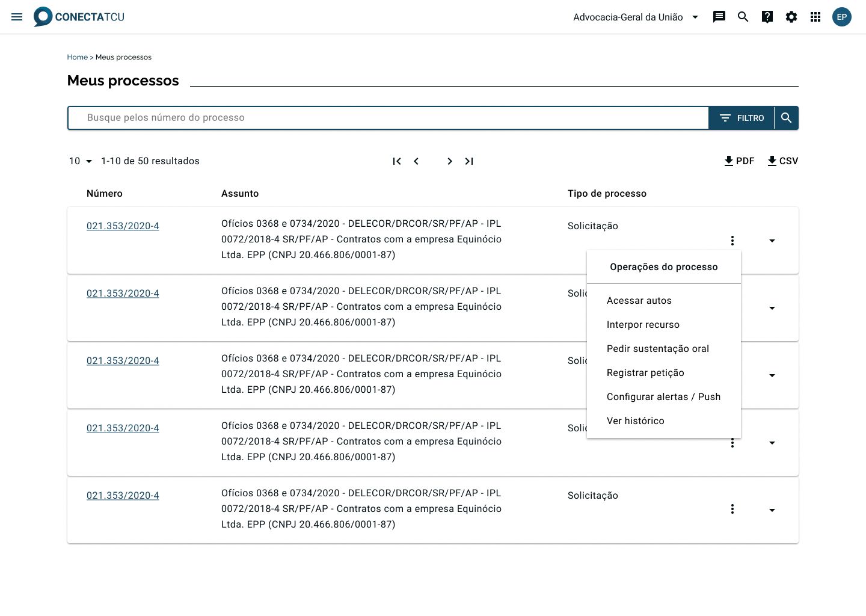Click the Tipo de processo column header
This screenshot has width=866, height=616.
(x=607, y=194)
